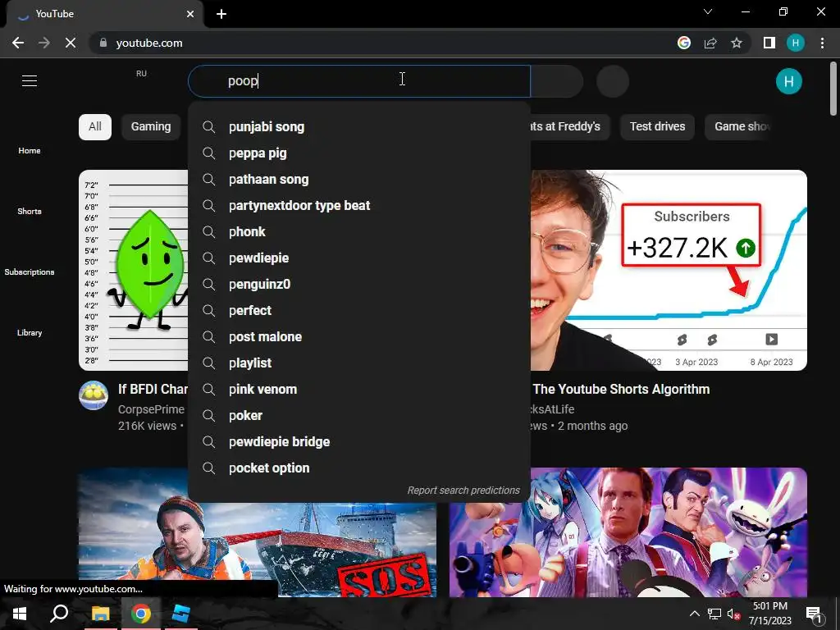Open the Chrome profile H avatar in the toolbar
840x630 pixels.
(x=796, y=43)
